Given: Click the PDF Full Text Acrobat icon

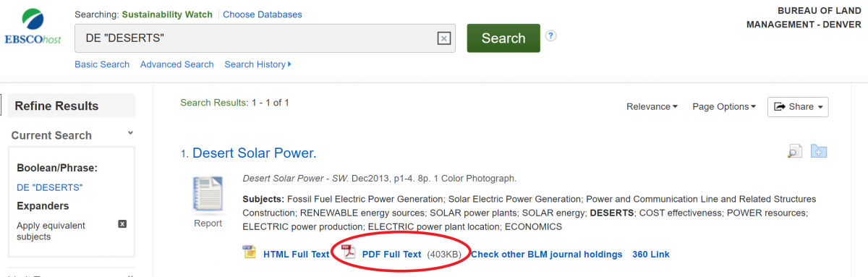Looking at the screenshot, I should coord(349,252).
